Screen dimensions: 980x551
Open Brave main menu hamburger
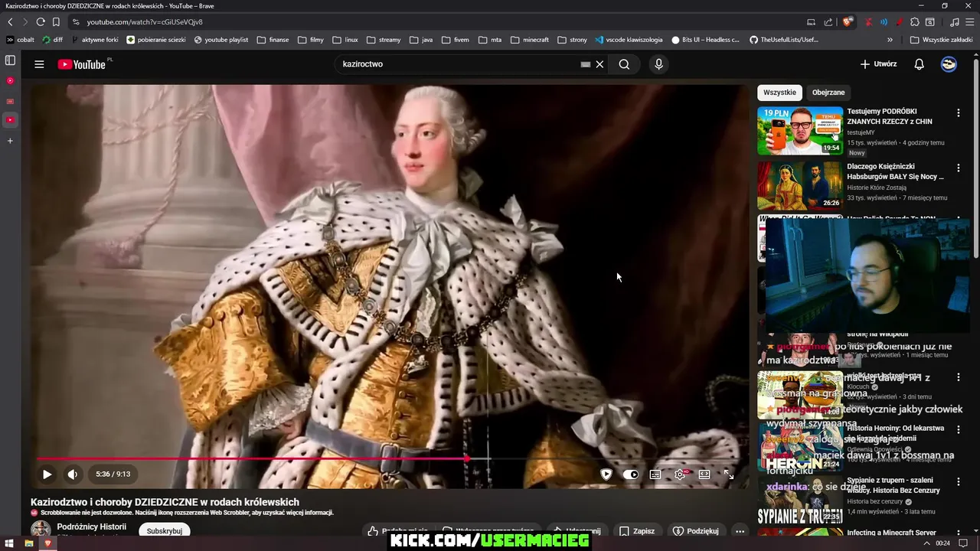(x=969, y=22)
